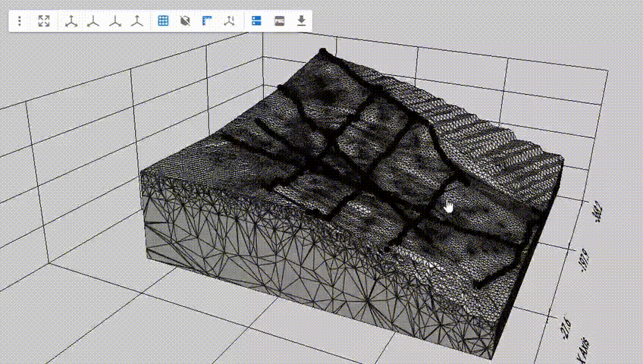Toggle the orientation axes widget icon

click(229, 21)
